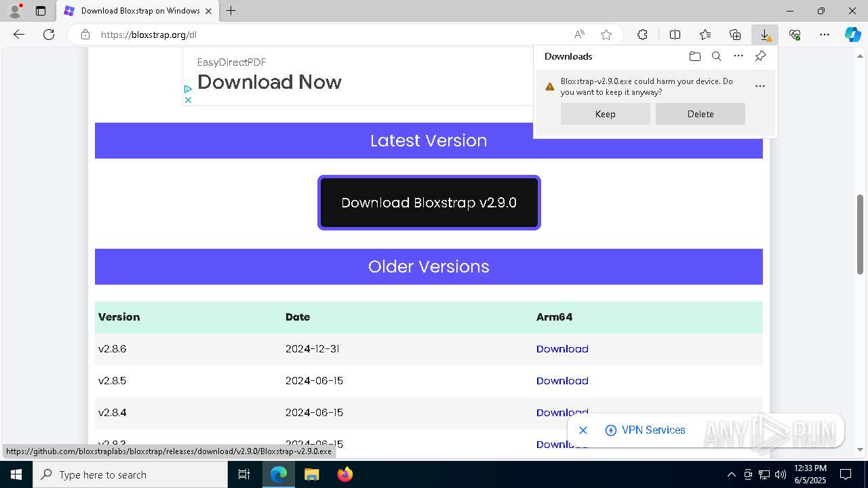868x488 pixels.
Task: Select the v2.8.5 version cell
Action: (x=112, y=381)
